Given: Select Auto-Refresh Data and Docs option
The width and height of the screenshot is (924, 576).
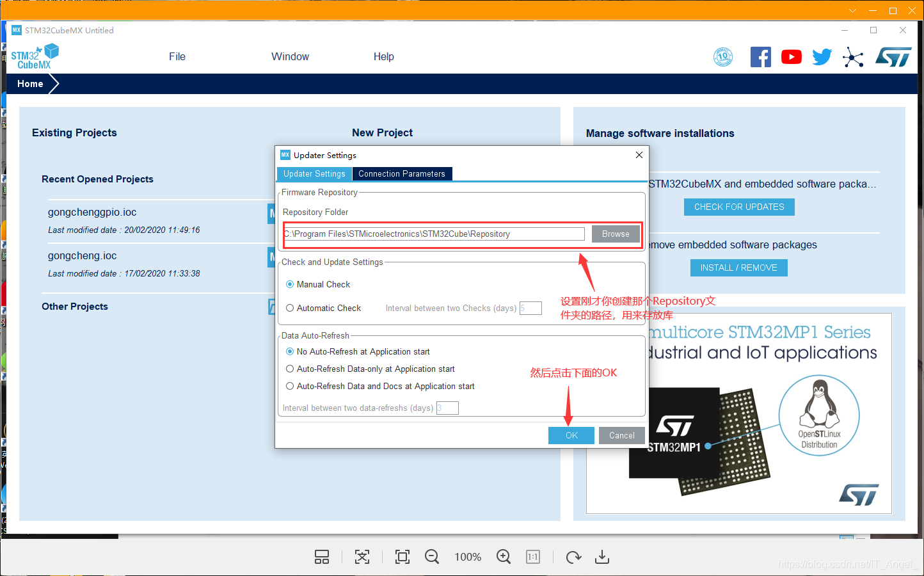Looking at the screenshot, I should point(290,386).
